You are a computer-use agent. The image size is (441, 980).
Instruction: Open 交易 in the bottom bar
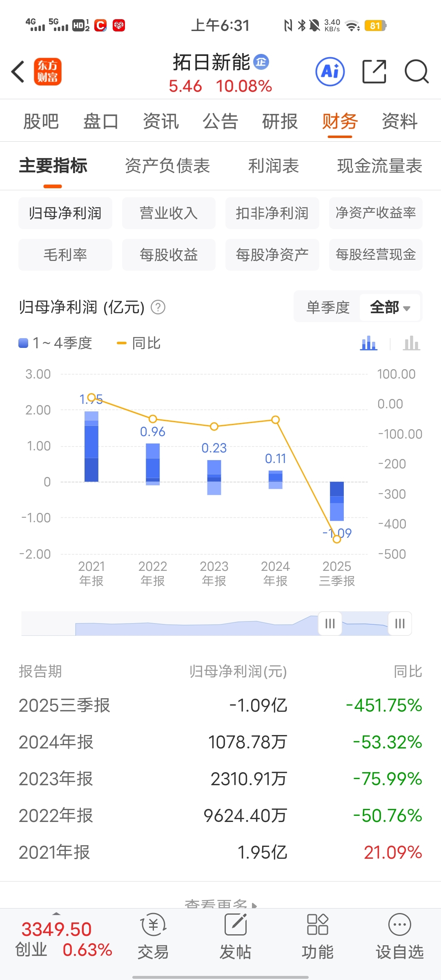pyautogui.click(x=153, y=937)
